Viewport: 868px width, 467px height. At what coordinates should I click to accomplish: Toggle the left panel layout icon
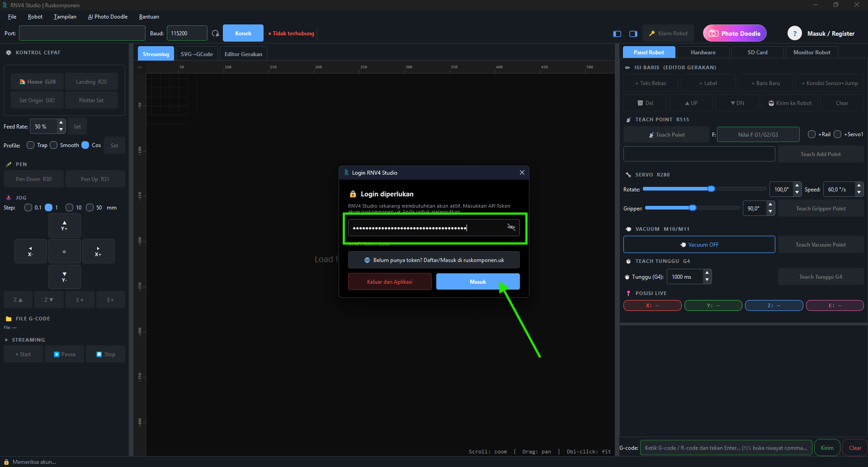pos(617,33)
